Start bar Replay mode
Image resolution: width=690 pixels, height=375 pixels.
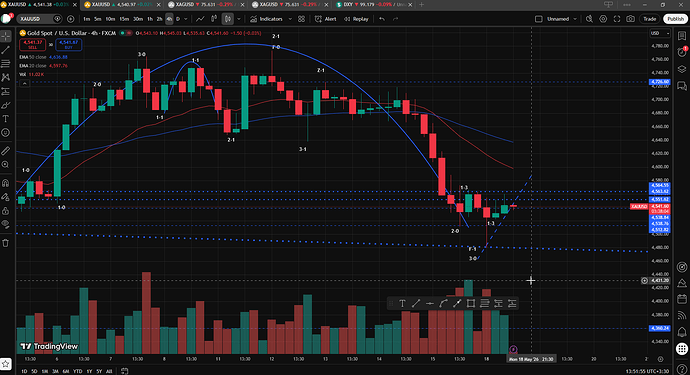click(356, 19)
